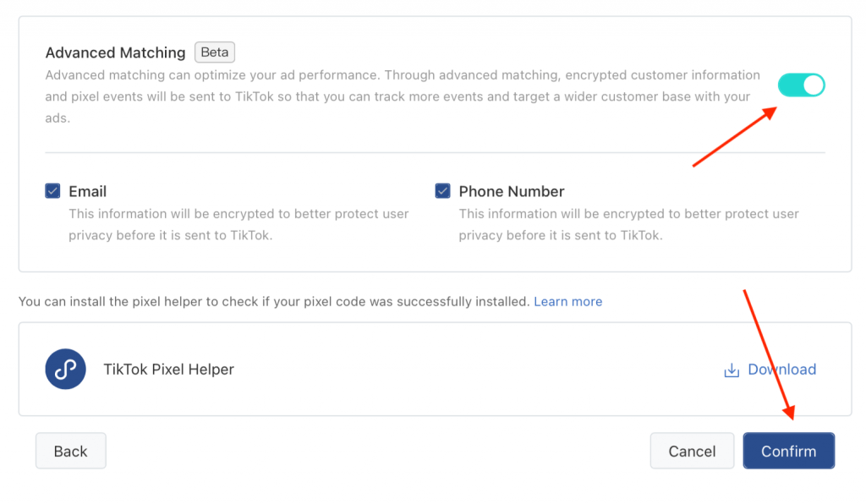The width and height of the screenshot is (866, 504).
Task: Click the pixel helper install instruction text
Action: (x=274, y=301)
